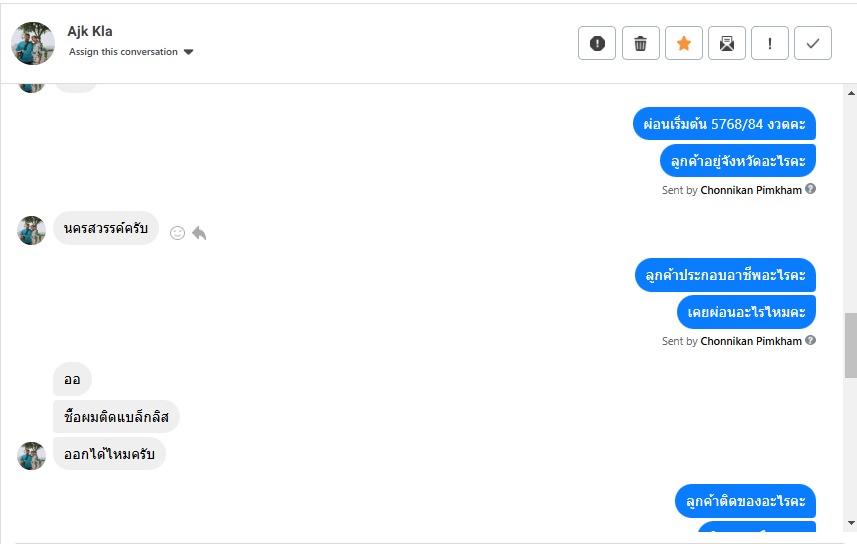Viewport: 857px width, 544px height.
Task: Click the spam report octagon icon
Action: (597, 43)
